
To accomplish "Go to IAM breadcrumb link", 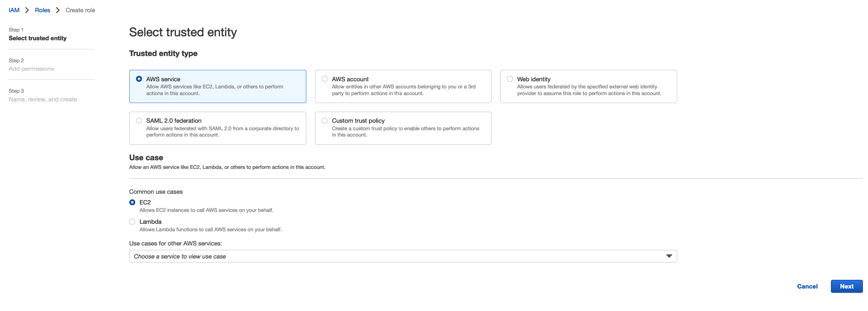I will point(14,10).
